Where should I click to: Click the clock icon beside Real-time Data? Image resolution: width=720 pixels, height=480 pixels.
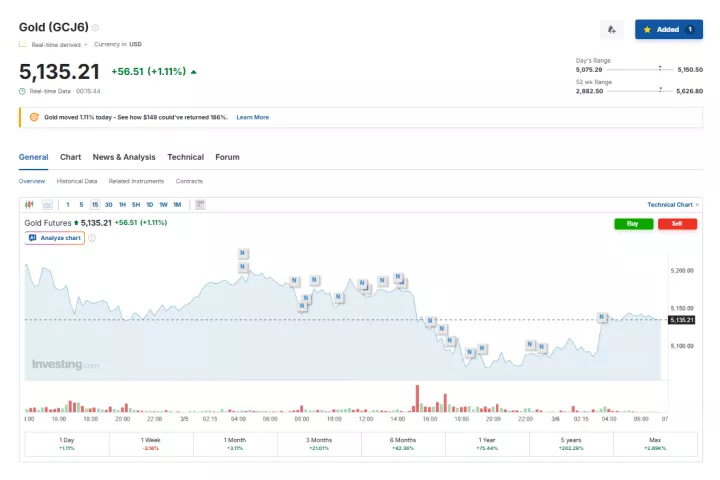click(23, 91)
